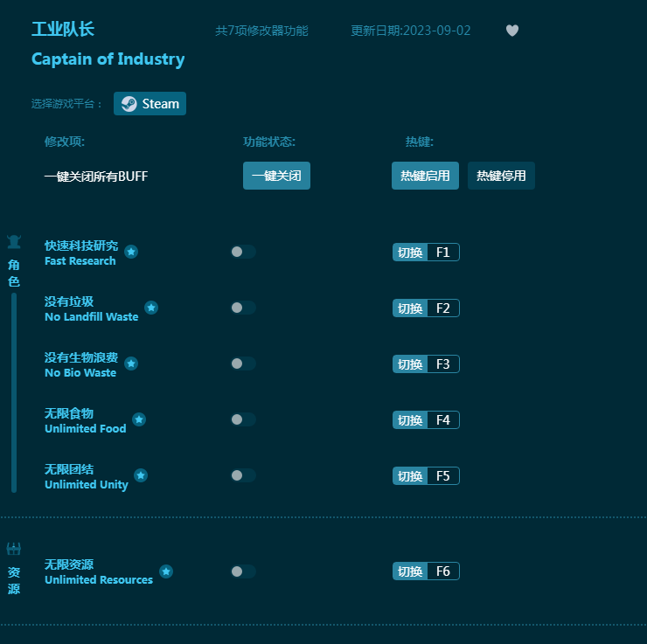The height and width of the screenshot is (644, 647).
Task: Click the star icon beside Unlimited Resources
Action: click(x=166, y=571)
